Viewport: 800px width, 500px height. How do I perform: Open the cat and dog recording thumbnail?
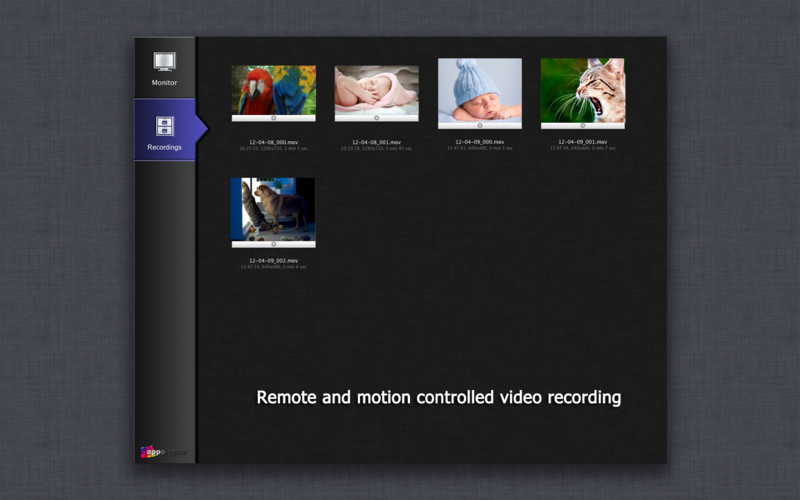[x=273, y=208]
